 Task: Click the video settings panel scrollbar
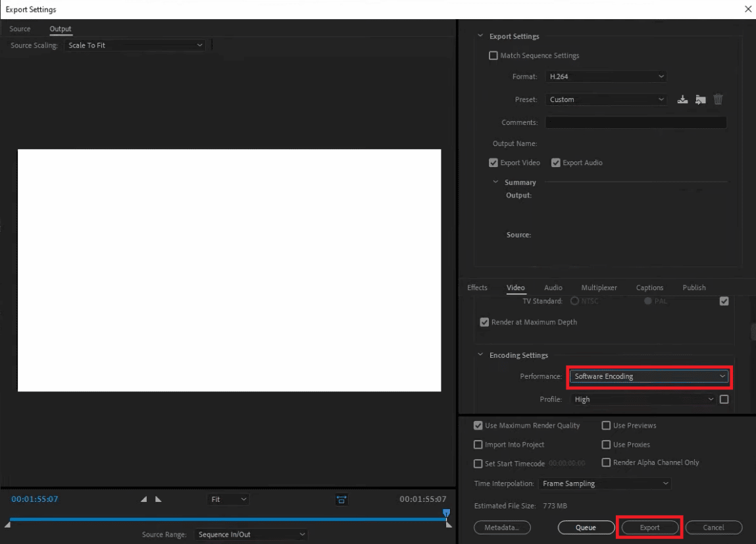click(753, 332)
